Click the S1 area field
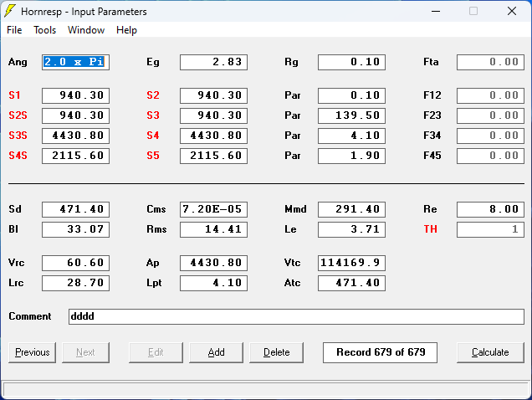The height and width of the screenshot is (400, 532). pos(75,95)
